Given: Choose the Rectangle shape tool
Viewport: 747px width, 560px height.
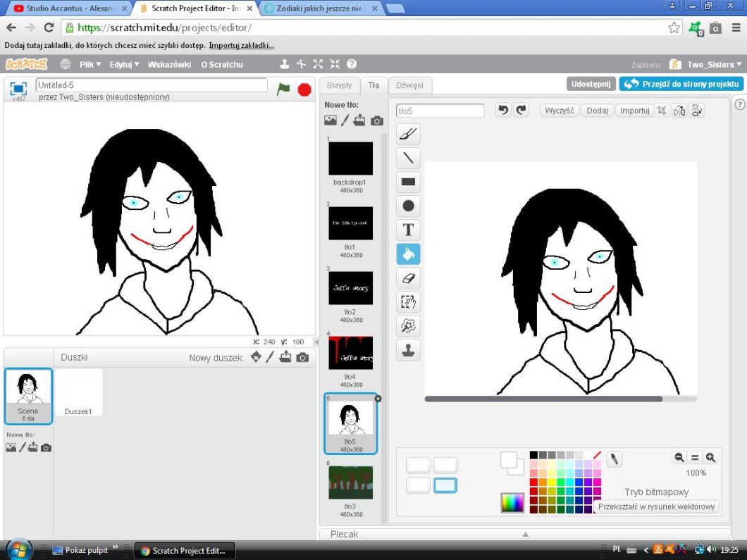Looking at the screenshot, I should pos(408,182).
